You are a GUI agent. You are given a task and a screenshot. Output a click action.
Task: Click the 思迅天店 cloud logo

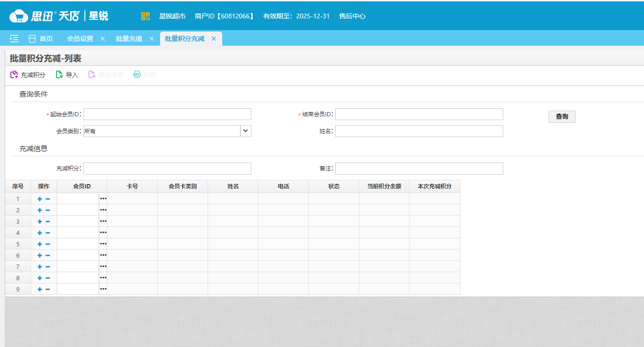click(x=19, y=16)
